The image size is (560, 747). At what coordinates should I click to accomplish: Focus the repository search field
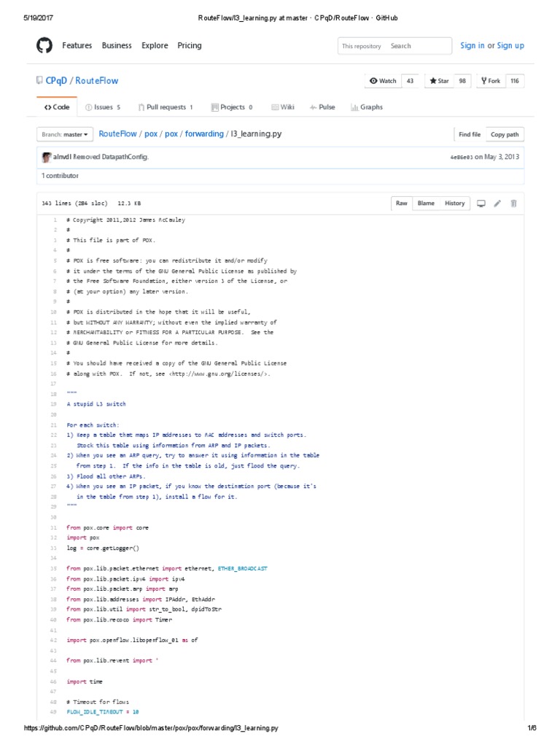click(x=419, y=46)
